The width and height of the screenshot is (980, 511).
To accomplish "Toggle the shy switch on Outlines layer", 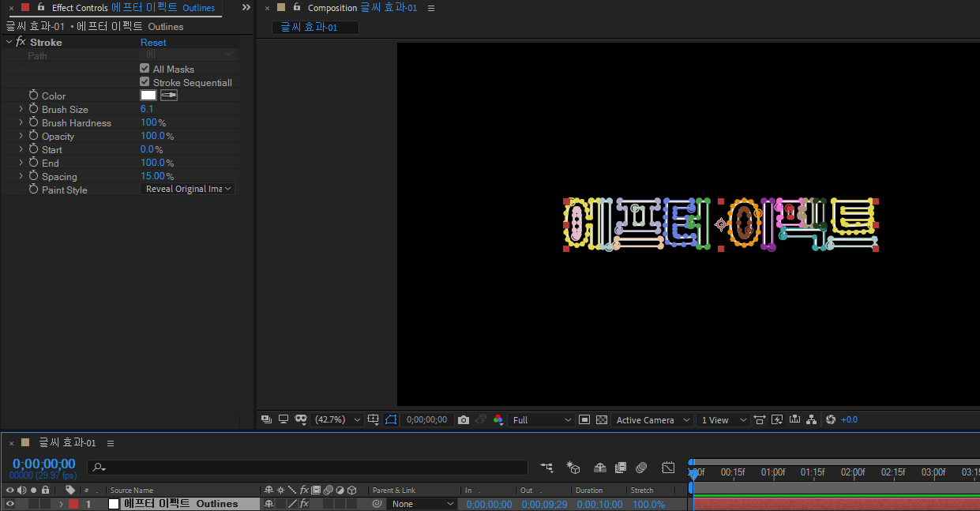I will [268, 504].
